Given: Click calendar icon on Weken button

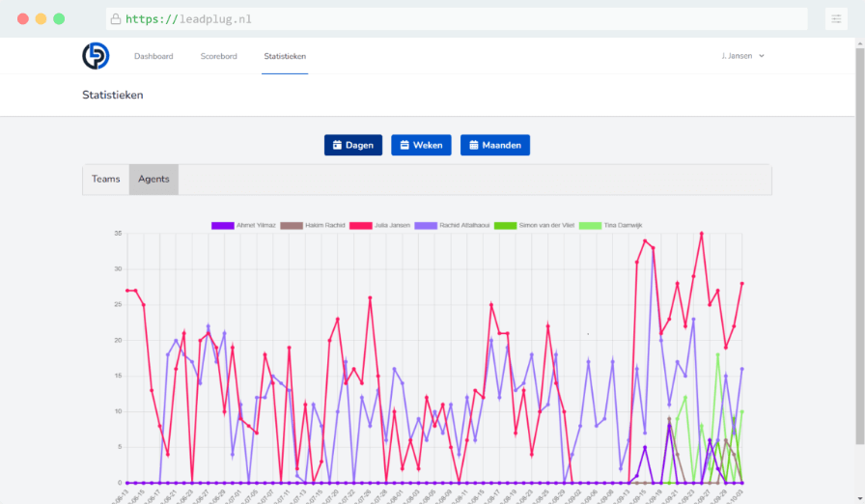Looking at the screenshot, I should [x=405, y=145].
